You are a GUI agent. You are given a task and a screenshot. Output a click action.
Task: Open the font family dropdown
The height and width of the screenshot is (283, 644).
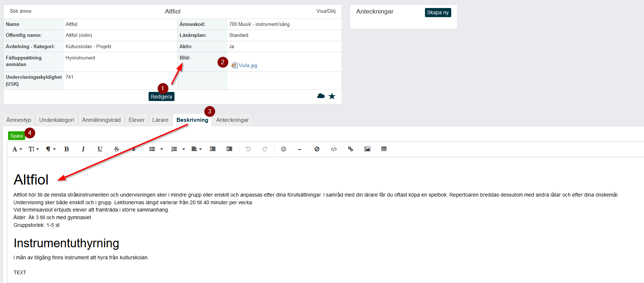[17, 149]
